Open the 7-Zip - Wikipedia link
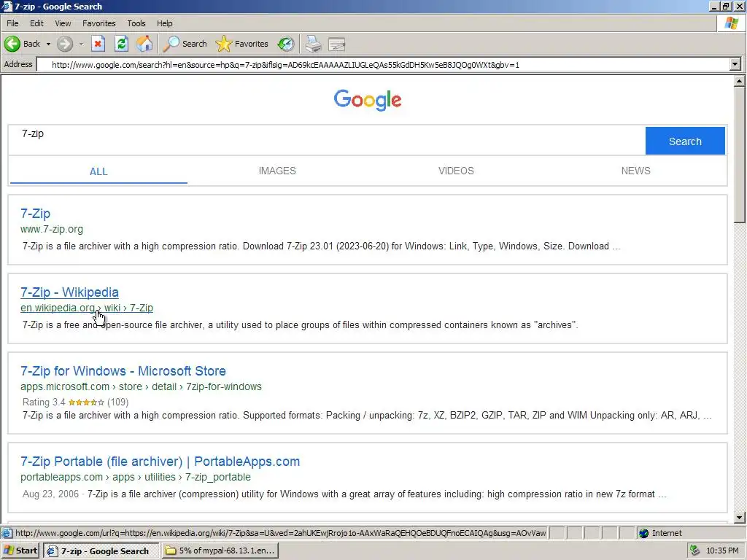747x560 pixels. (69, 292)
